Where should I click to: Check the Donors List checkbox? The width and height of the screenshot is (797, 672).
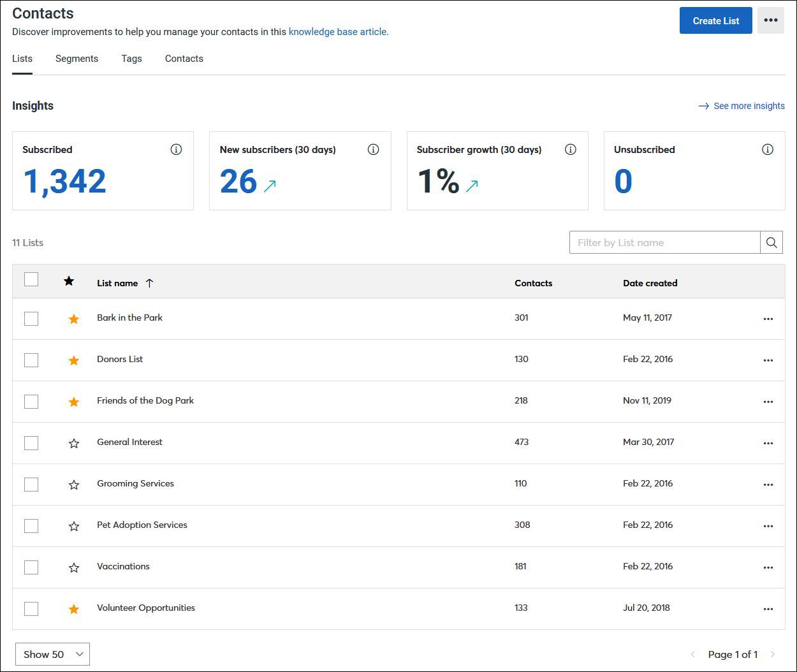[31, 360]
